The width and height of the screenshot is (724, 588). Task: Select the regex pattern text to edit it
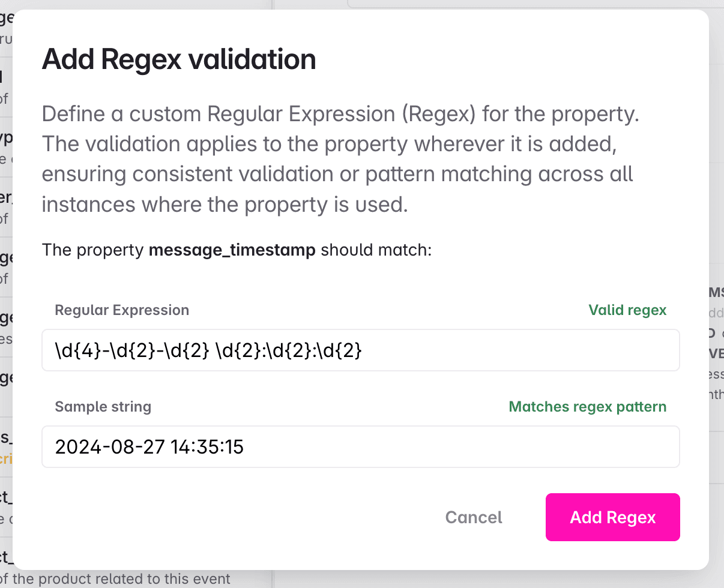tap(207, 350)
